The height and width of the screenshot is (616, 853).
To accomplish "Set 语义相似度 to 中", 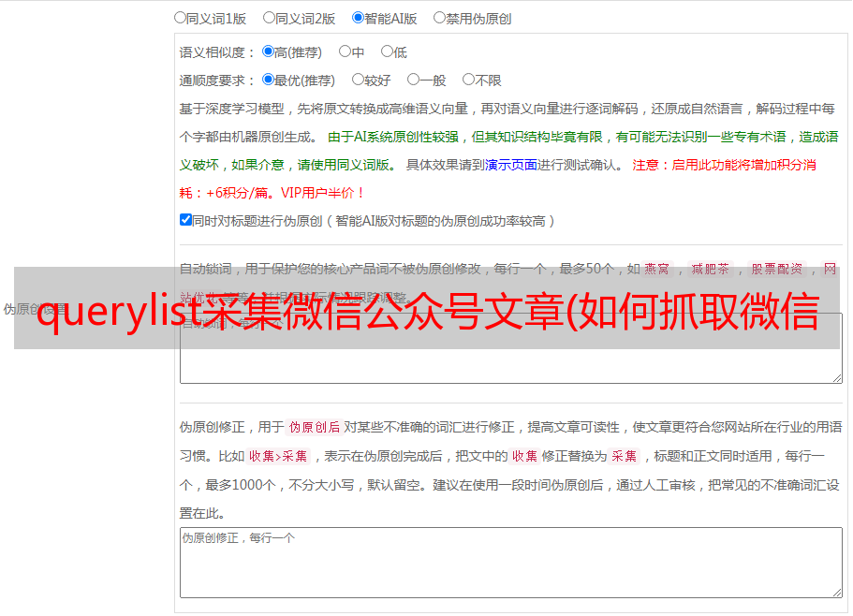I will point(345,51).
